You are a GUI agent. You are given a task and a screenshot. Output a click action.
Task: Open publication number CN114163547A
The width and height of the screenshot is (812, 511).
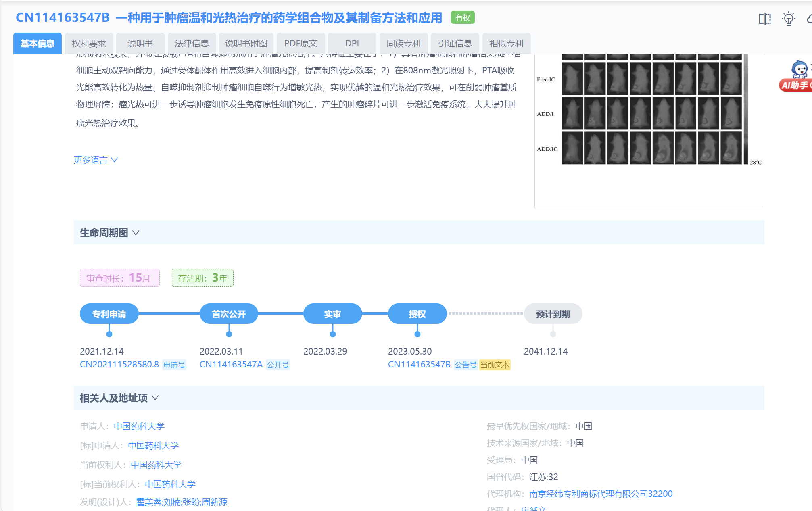[x=231, y=365]
